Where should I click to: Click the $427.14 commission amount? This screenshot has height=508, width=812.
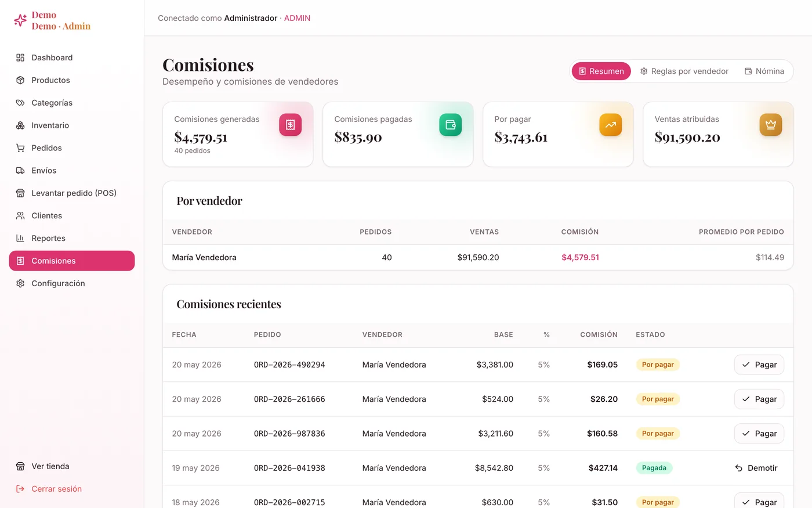tap(603, 468)
